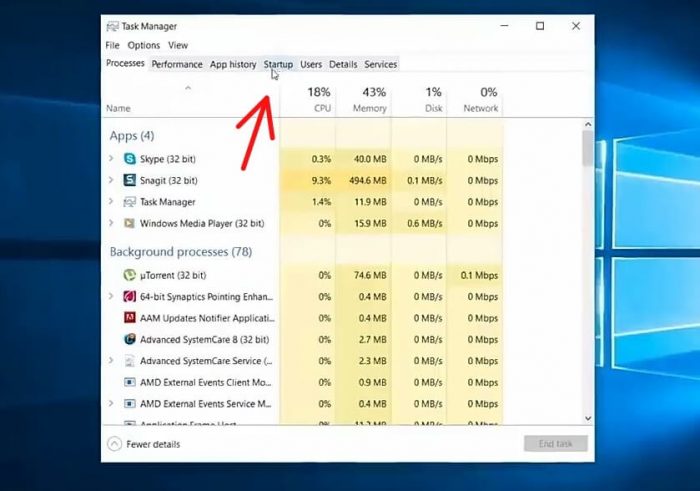
Task: Click the Apps (4) group heading
Action: pos(132,135)
